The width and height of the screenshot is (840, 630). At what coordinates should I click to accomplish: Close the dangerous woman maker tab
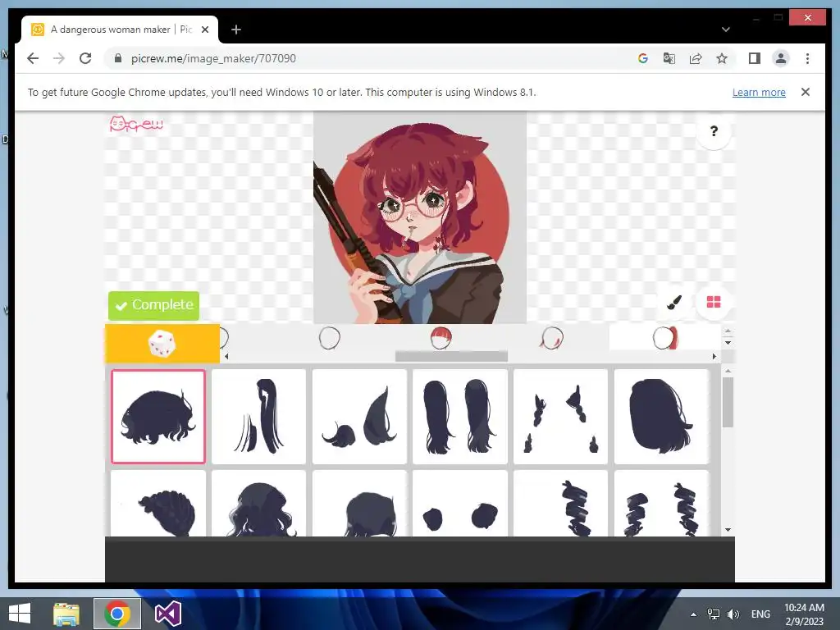(x=204, y=30)
